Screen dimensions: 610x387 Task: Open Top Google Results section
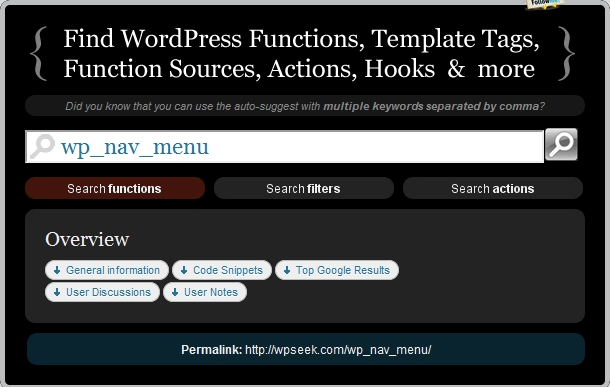coord(337,270)
